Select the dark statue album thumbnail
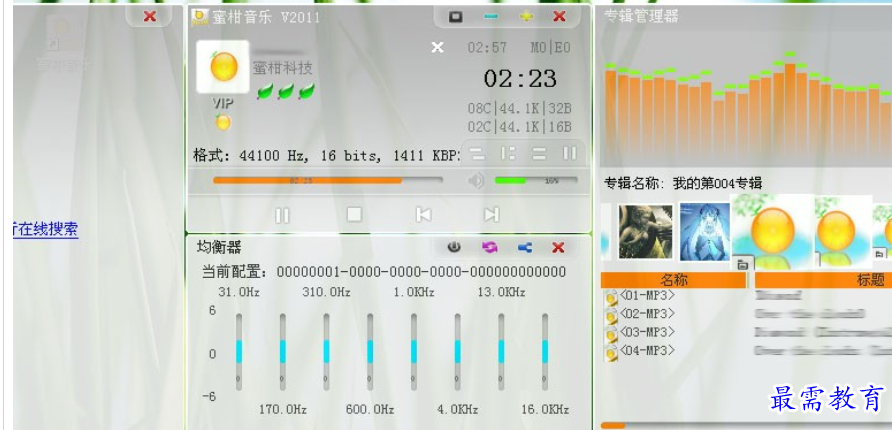The width and height of the screenshot is (892, 430). click(645, 231)
